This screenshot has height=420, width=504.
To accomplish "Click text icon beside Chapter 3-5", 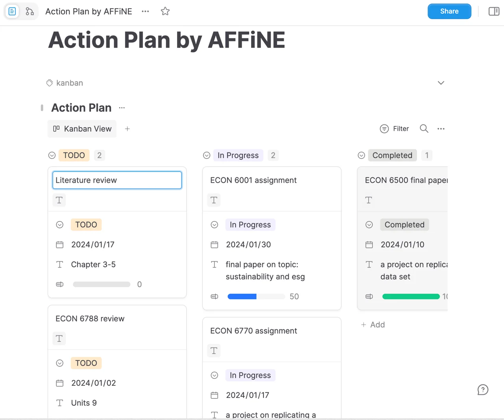I will tap(60, 264).
